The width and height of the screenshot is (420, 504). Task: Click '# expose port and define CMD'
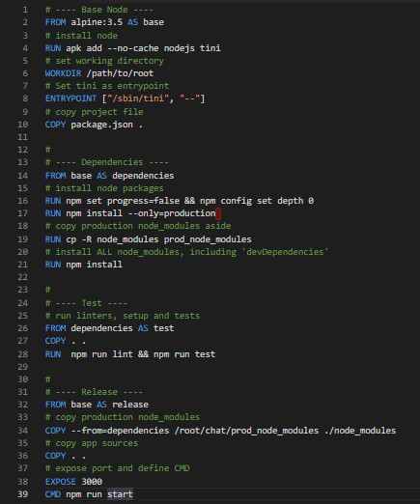pyautogui.click(x=118, y=468)
